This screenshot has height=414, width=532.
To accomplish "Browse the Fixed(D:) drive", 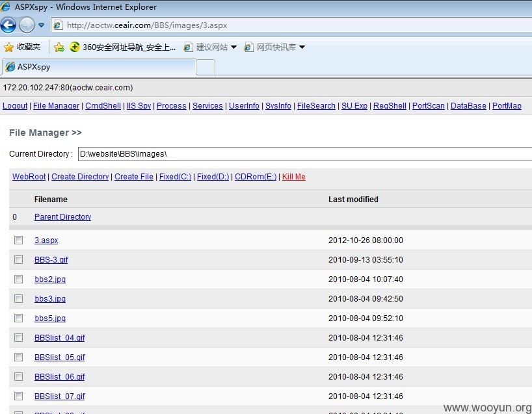I will pos(213,177).
